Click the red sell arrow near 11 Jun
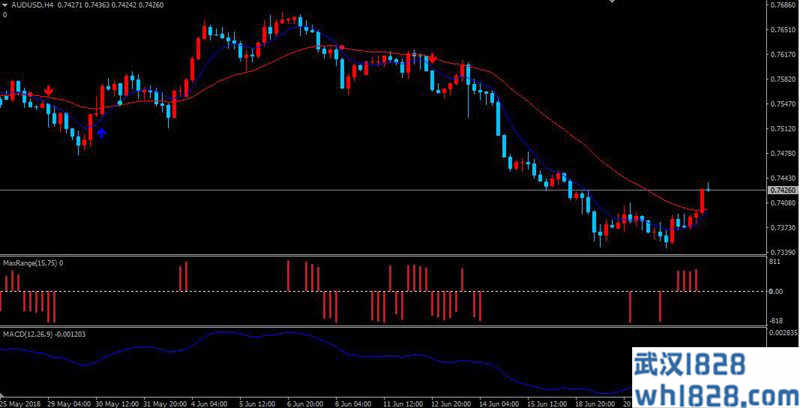800x408 pixels. click(432, 59)
